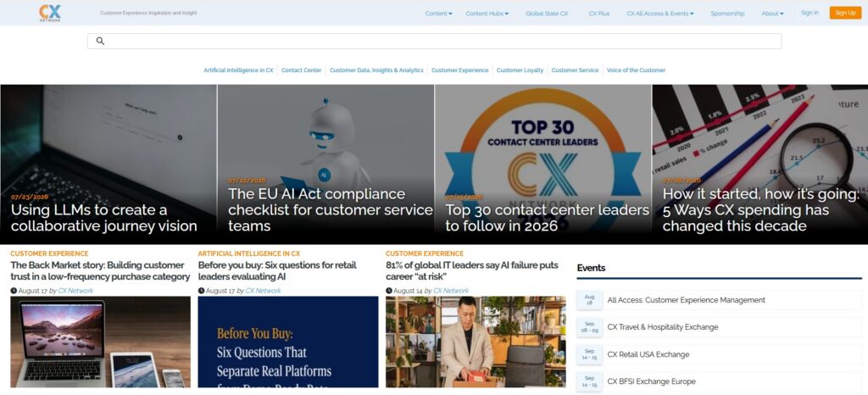Click the CX Network logo
868x395 pixels.
pos(50,13)
